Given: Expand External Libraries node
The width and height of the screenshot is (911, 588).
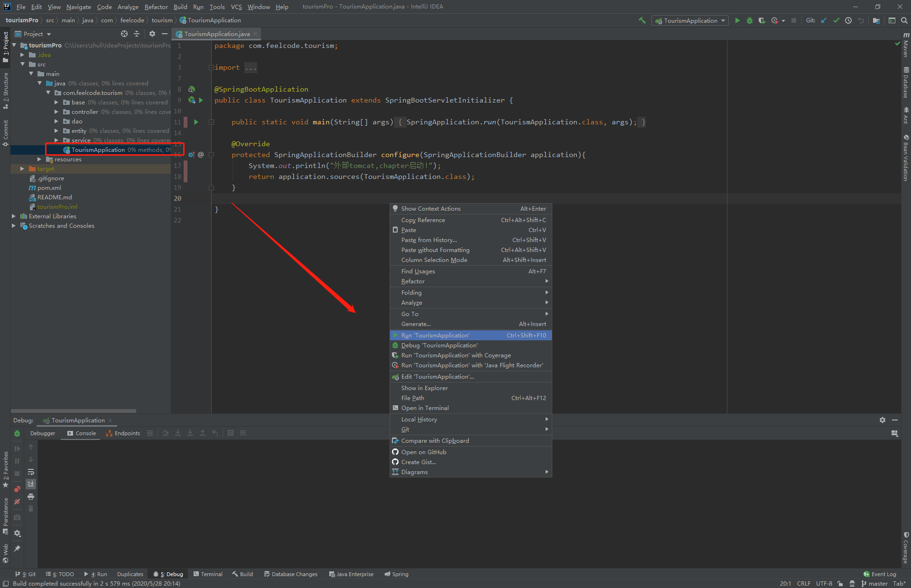Looking at the screenshot, I should tap(14, 216).
